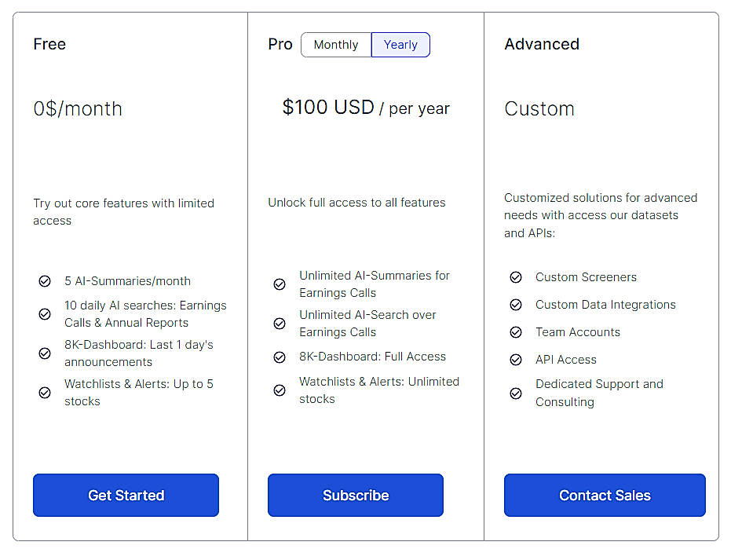Click the "Team Accounts" feature text
Image resolution: width=731 pixels, height=560 pixels.
click(x=578, y=332)
